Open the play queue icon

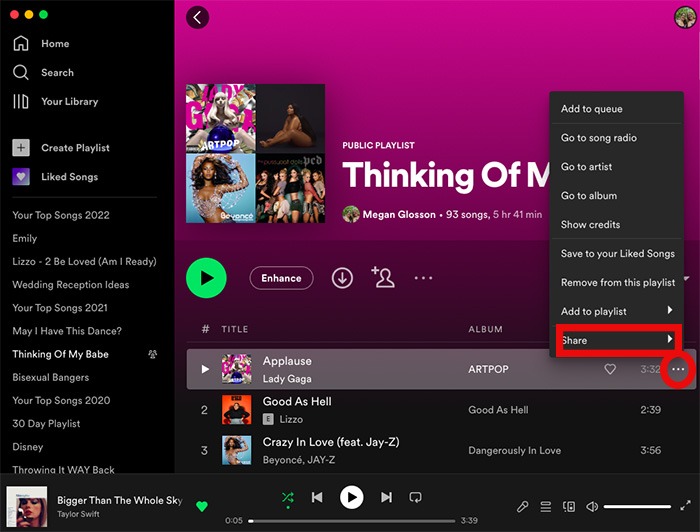[546, 507]
